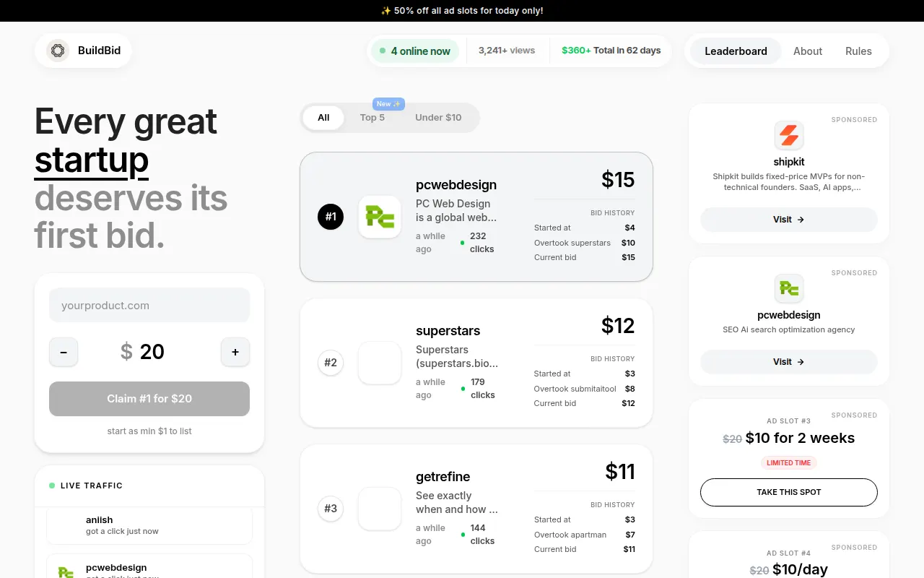Go to the About page

[808, 51]
